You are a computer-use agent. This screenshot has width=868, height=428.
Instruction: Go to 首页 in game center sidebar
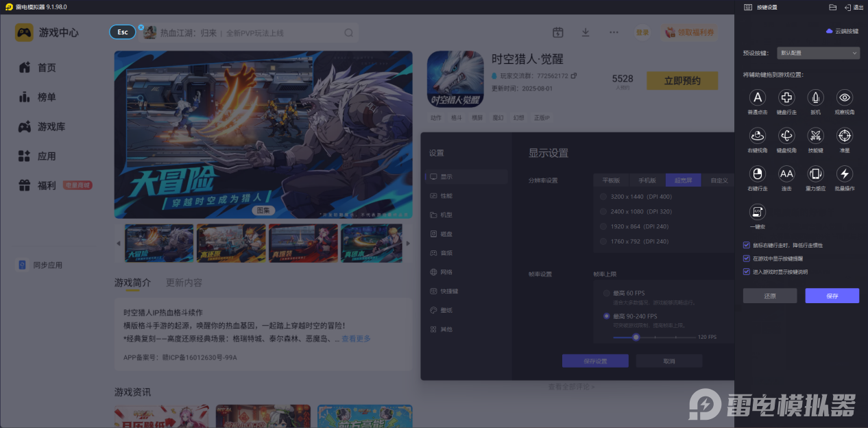pos(38,67)
